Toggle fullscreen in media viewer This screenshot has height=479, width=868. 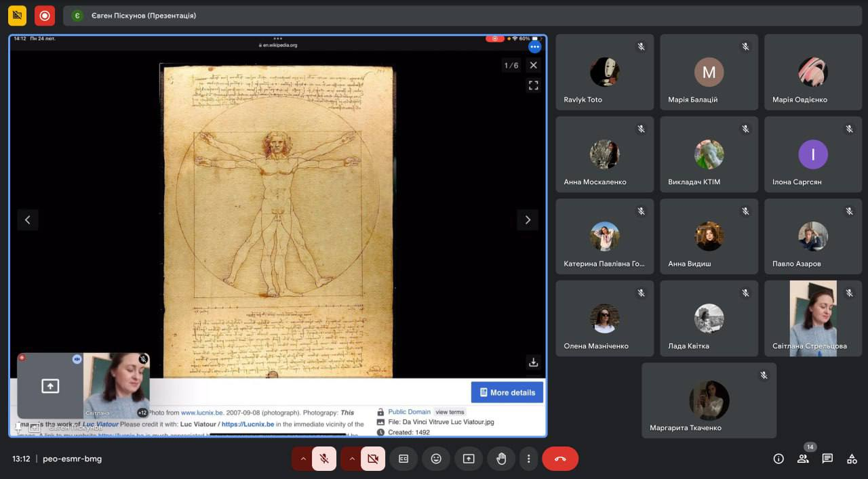point(533,85)
